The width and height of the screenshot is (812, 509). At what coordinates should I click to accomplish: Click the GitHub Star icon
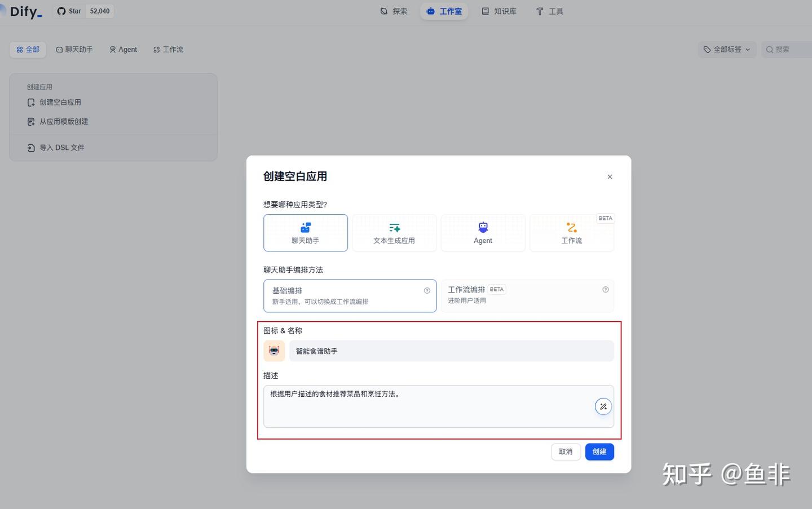[x=61, y=11]
